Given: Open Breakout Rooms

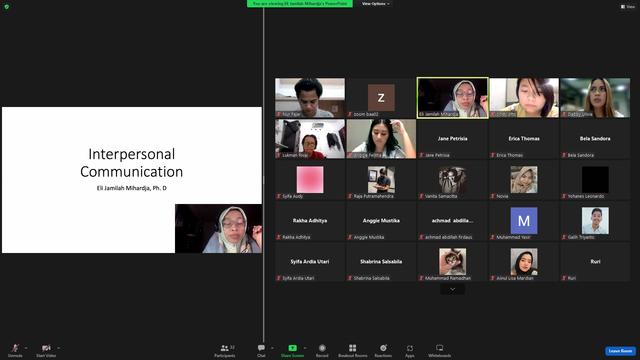Looking at the screenshot, I should click(x=353, y=350).
